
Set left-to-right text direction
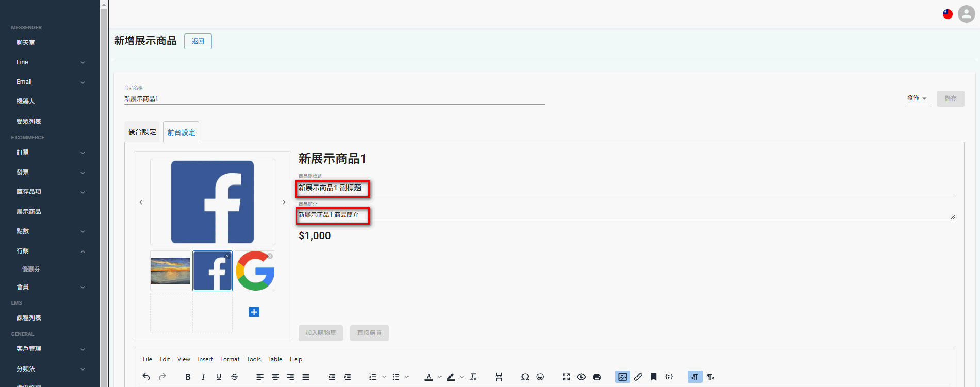coord(695,377)
